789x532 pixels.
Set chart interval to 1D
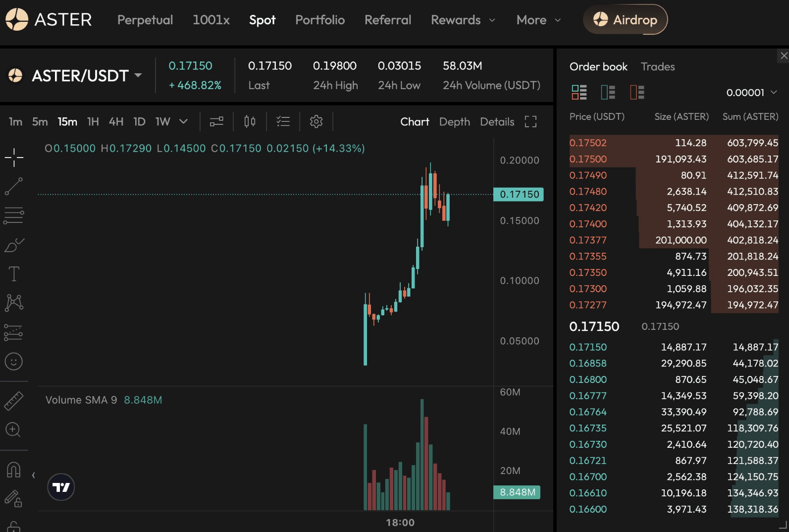click(139, 122)
